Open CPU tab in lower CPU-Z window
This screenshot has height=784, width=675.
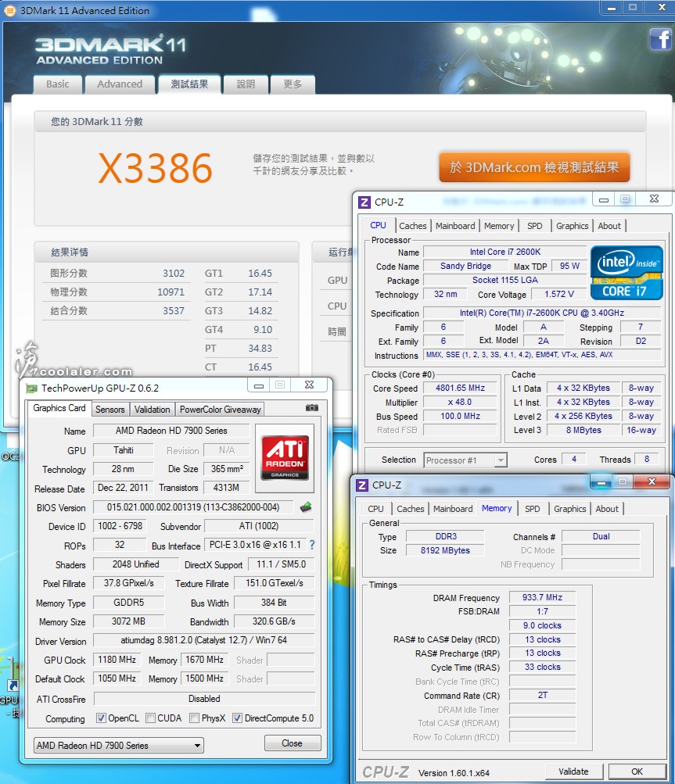375,509
